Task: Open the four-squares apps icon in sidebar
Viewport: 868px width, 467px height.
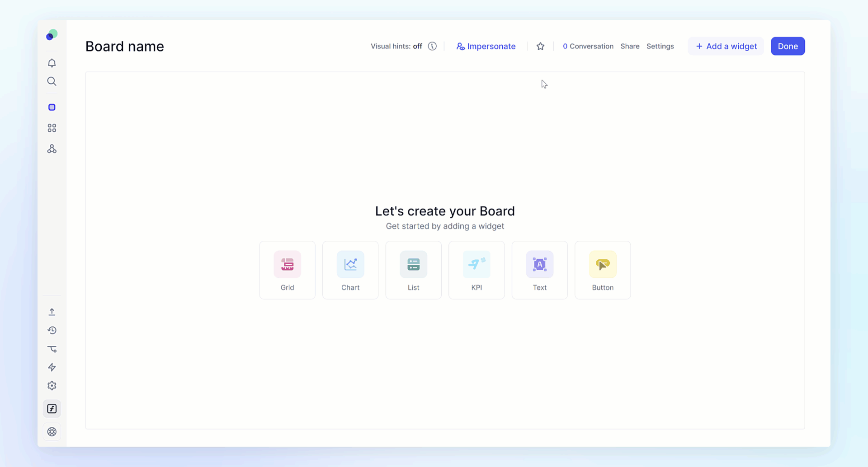Action: click(x=52, y=128)
